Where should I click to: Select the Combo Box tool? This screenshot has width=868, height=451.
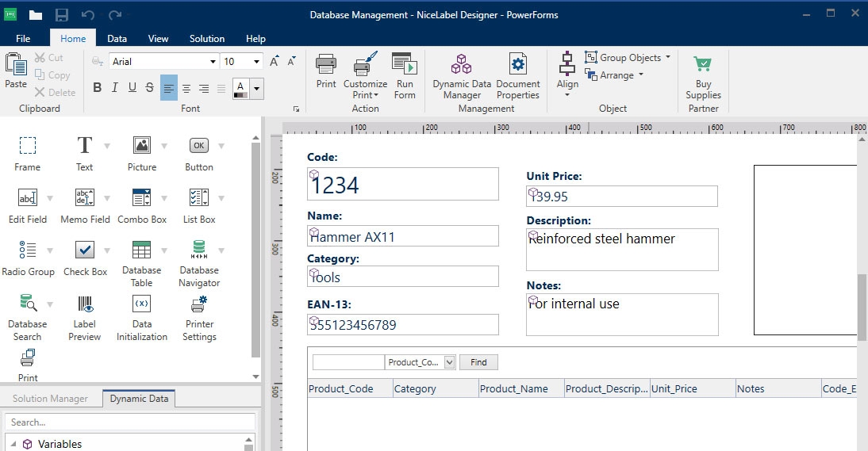[142, 205]
